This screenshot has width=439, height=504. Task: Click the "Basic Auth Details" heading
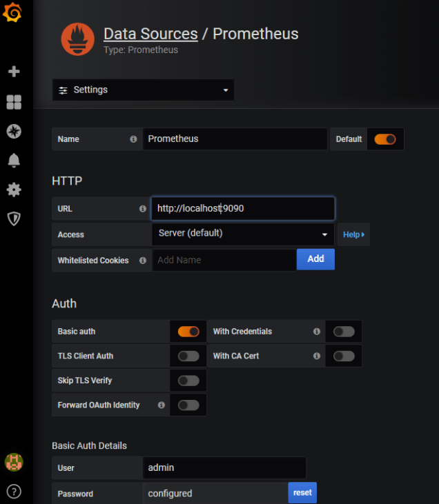(90, 445)
